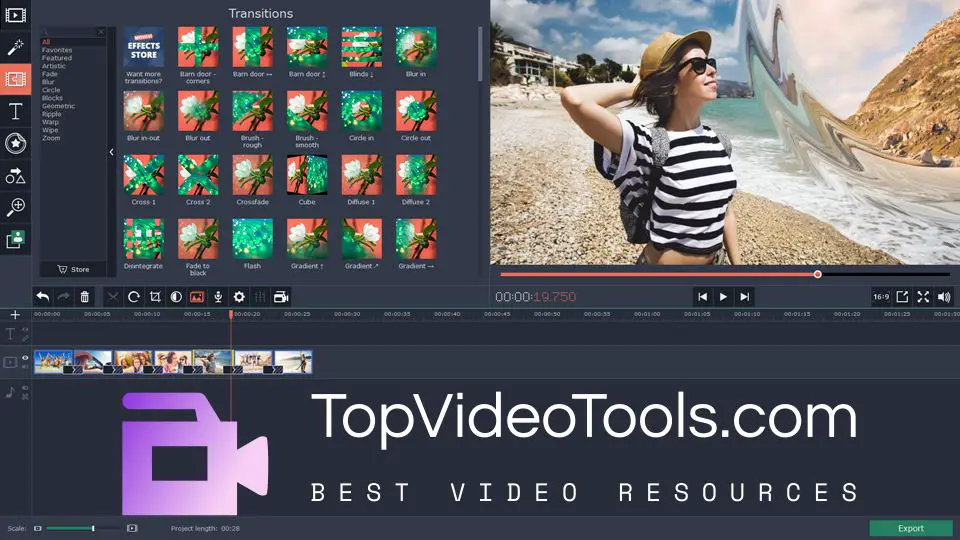960x540 pixels.
Task: Delete clip with trash icon
Action: coord(84,297)
